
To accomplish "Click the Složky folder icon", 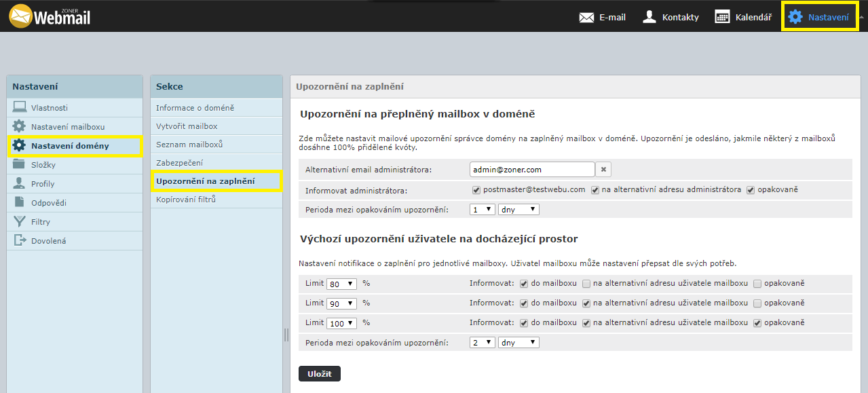I will click(x=19, y=164).
